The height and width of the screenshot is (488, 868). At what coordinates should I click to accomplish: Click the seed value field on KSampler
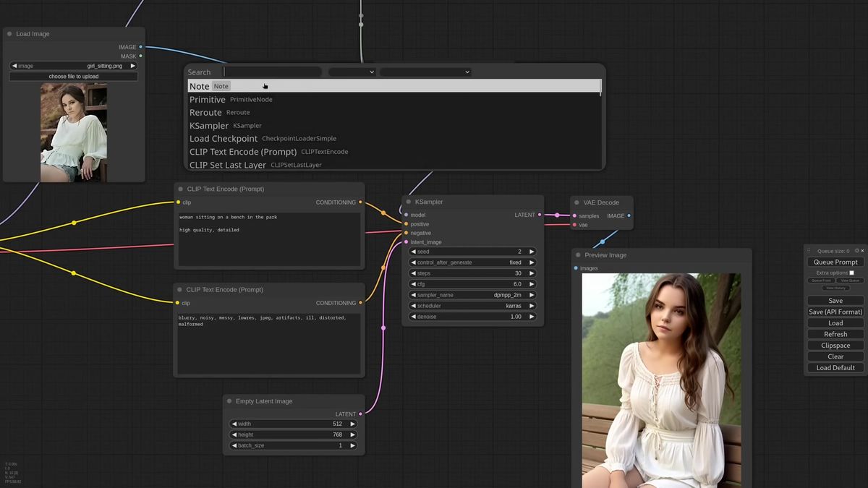click(x=473, y=252)
